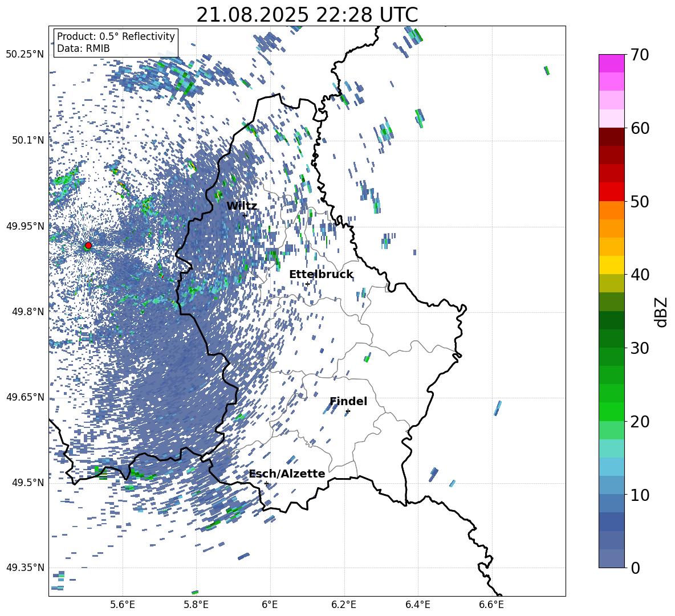Click the 30 tick on the colorbar
Image resolution: width=675 pixels, height=616 pixels.
pos(639,348)
